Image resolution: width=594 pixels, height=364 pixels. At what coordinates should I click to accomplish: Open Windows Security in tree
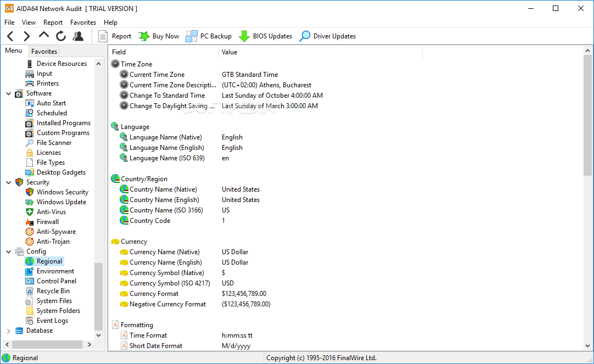57,192
